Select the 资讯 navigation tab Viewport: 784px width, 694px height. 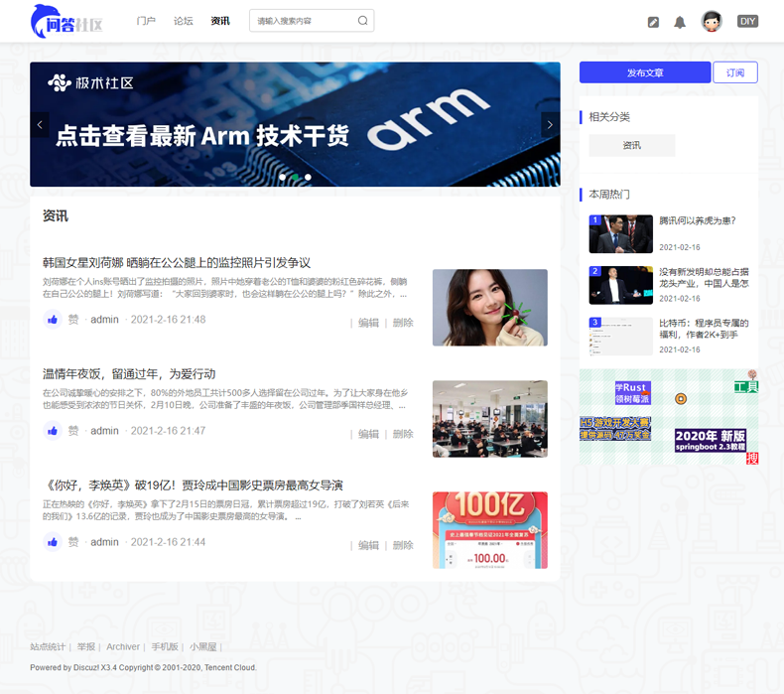pos(220,21)
